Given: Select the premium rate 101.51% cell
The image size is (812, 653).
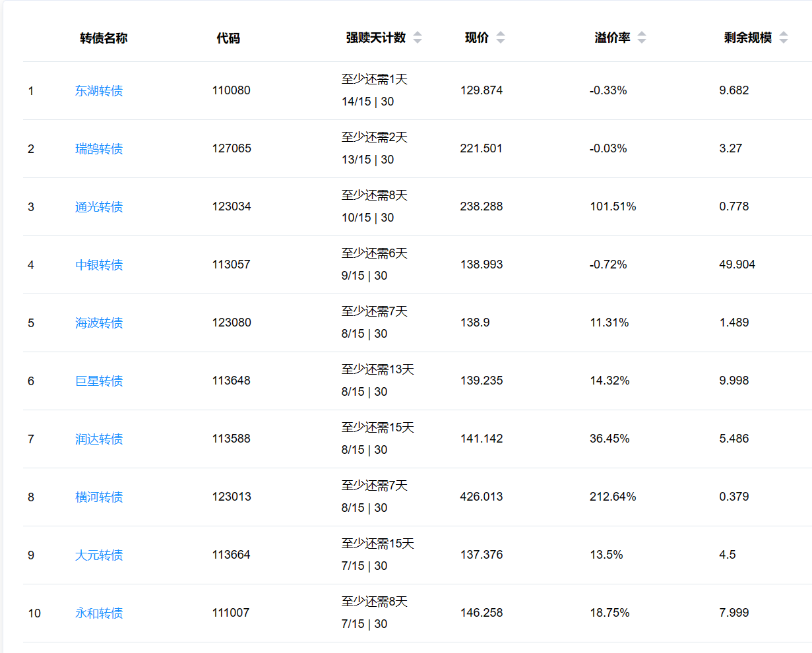Looking at the screenshot, I should tap(613, 206).
